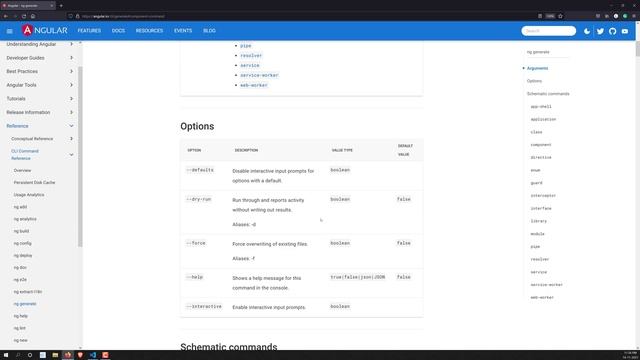Jump to Schematic commands in contents

click(x=548, y=93)
